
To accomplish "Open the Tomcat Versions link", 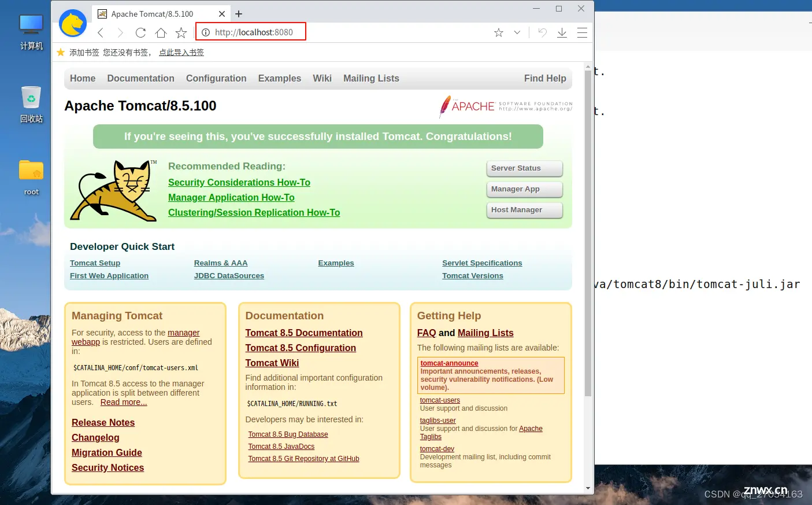I will pos(473,275).
